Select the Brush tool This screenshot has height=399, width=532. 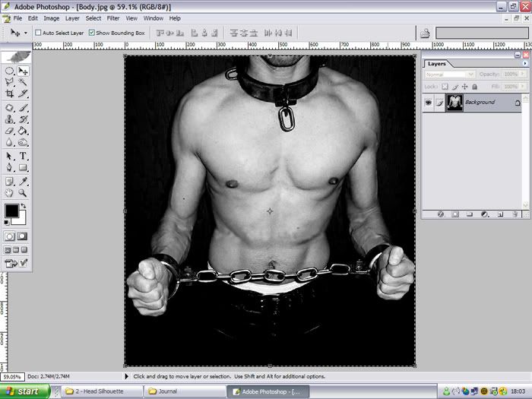pyautogui.click(x=23, y=108)
